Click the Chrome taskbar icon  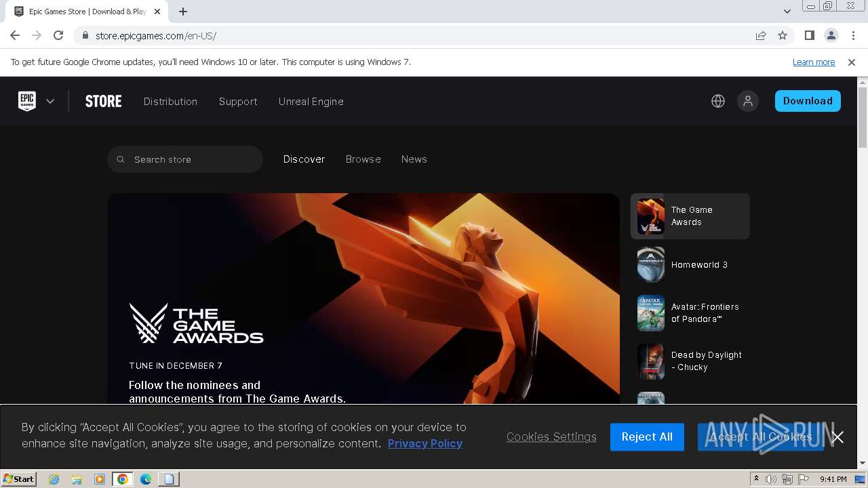(123, 479)
